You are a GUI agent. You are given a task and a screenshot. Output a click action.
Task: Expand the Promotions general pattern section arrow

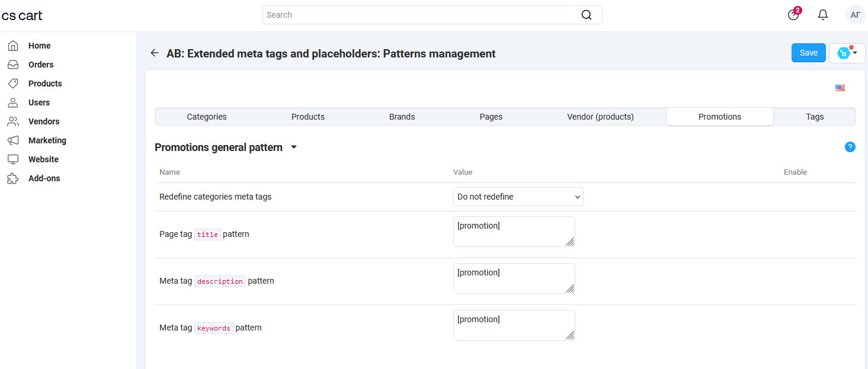tap(294, 147)
